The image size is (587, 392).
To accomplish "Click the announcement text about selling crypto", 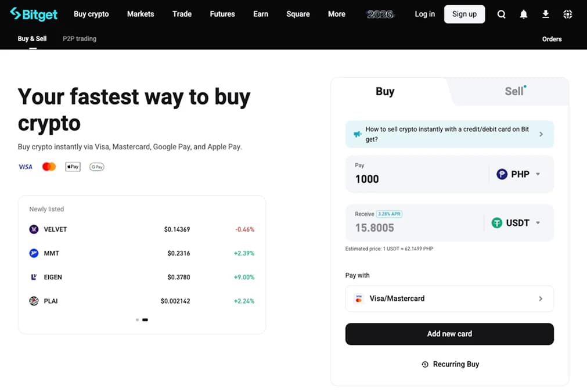I will (448, 134).
